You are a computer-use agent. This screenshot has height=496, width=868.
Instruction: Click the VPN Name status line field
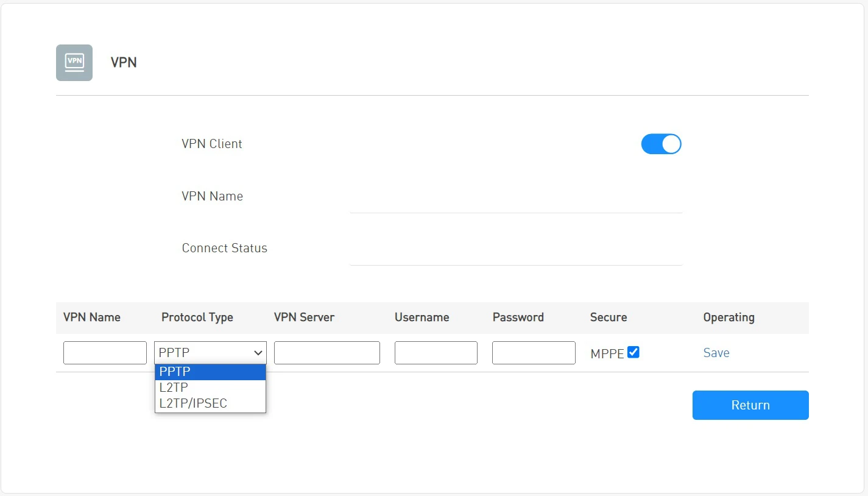(516, 199)
